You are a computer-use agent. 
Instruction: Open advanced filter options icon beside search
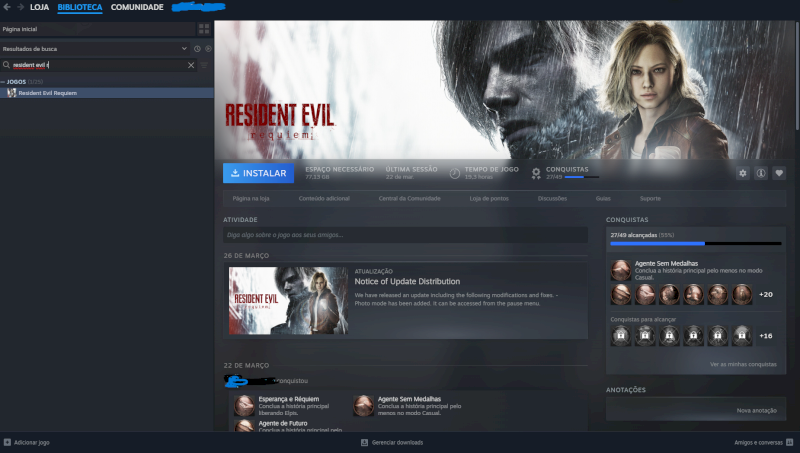coord(204,65)
